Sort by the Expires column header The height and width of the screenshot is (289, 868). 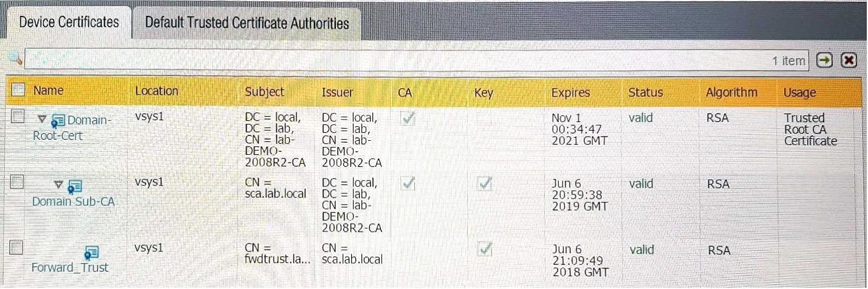click(570, 93)
